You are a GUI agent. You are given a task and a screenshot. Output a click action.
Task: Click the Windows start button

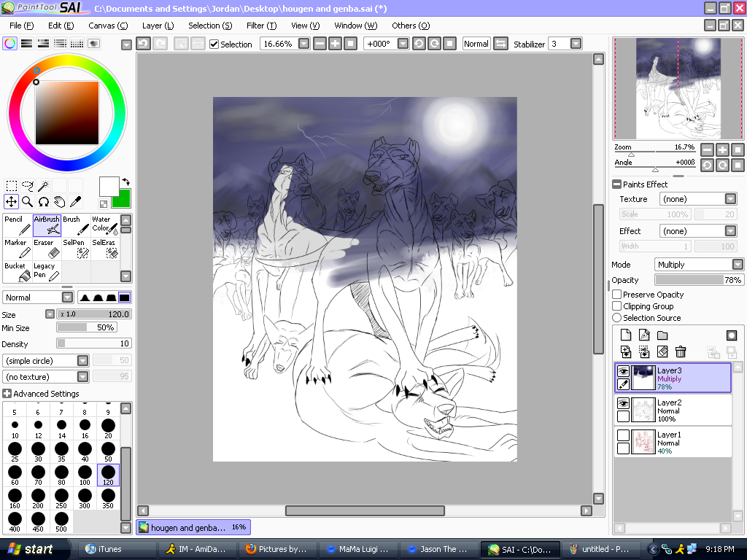tap(34, 549)
